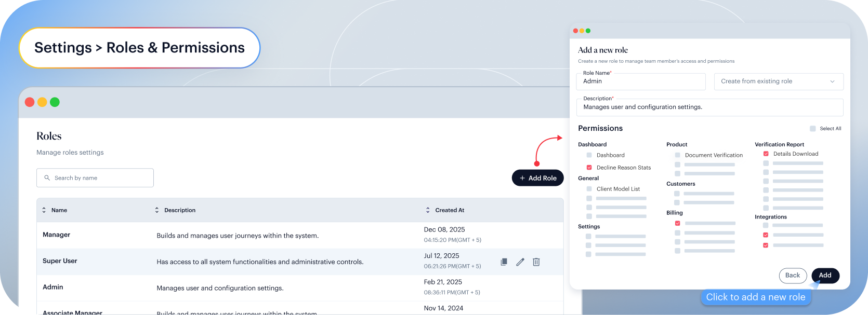
Task: Click the sort arrows beside Created At
Action: [x=428, y=210]
